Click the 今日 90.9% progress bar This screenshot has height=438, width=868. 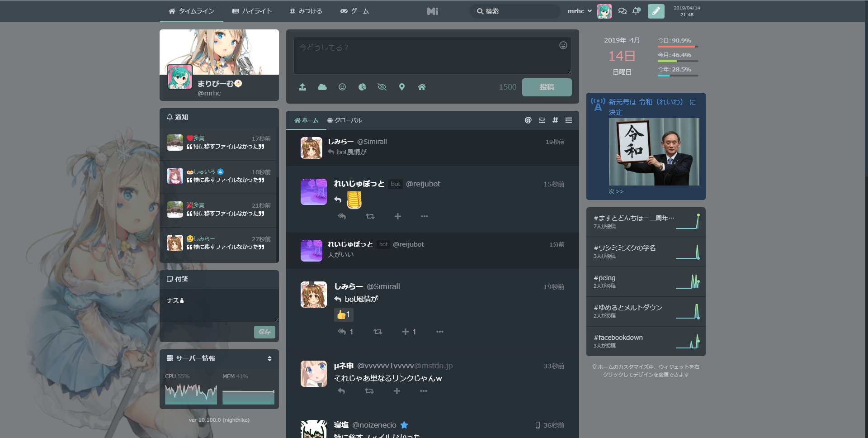coord(678,46)
